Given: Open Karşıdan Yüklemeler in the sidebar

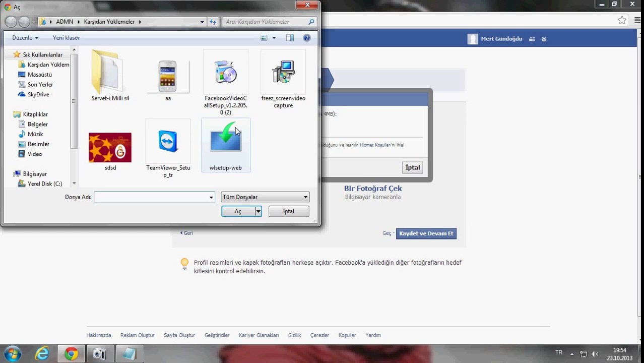Looking at the screenshot, I should coord(44,65).
